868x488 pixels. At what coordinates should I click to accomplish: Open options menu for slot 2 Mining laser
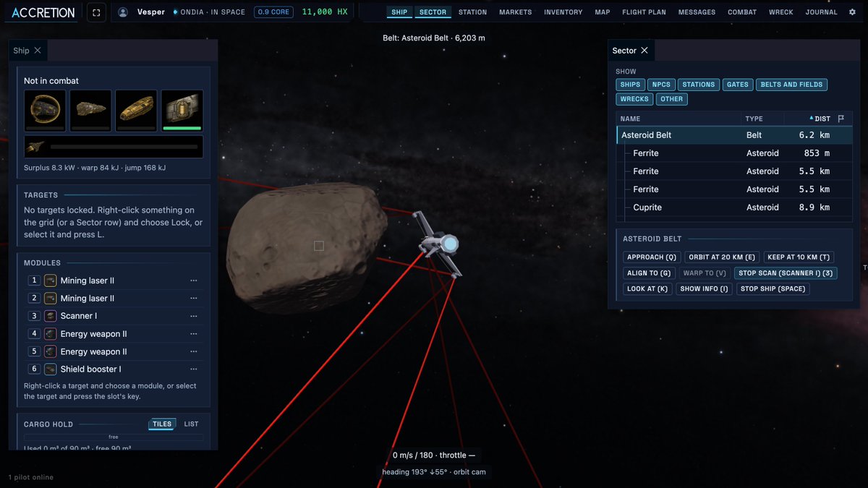[194, 298]
